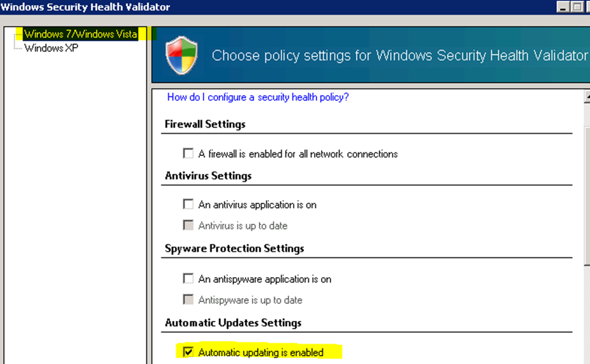Image resolution: width=590 pixels, height=364 pixels.
Task: Click the Windows Security shield icon
Action: click(x=181, y=55)
